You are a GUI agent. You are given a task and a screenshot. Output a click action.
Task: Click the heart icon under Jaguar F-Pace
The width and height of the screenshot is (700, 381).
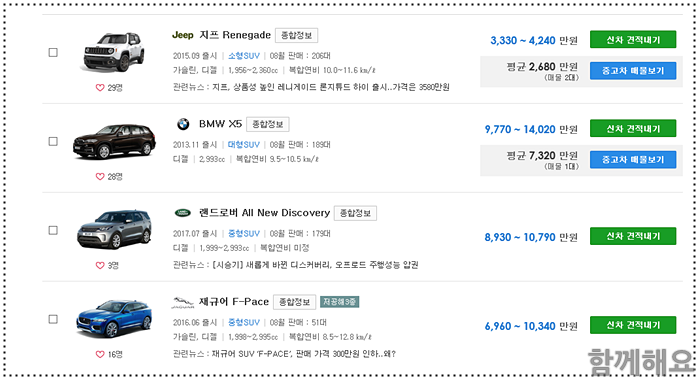tap(100, 354)
